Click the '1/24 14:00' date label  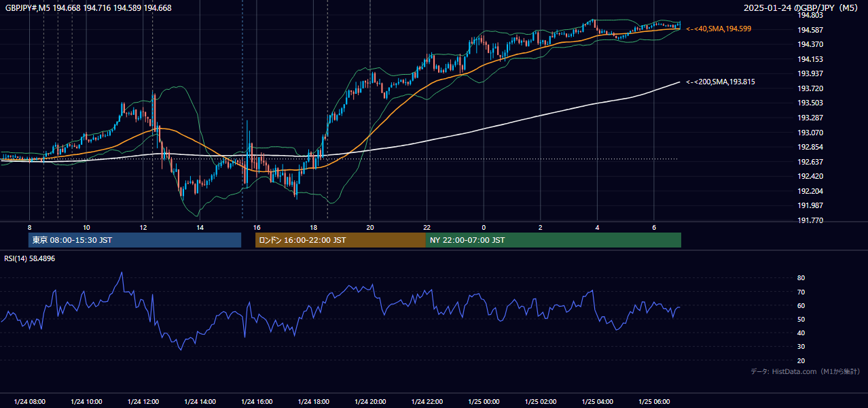(x=200, y=402)
